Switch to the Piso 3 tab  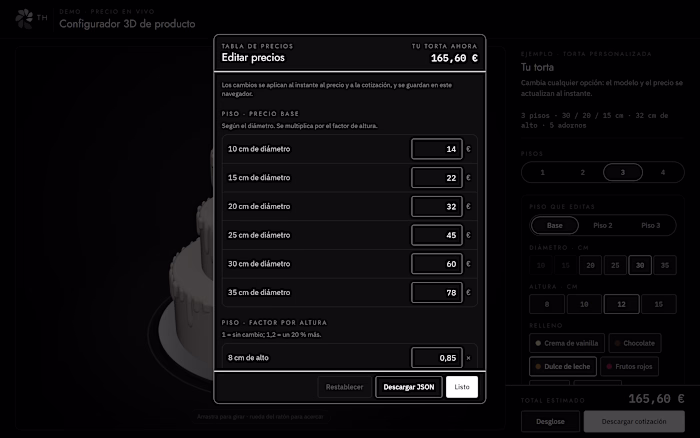pyautogui.click(x=650, y=225)
